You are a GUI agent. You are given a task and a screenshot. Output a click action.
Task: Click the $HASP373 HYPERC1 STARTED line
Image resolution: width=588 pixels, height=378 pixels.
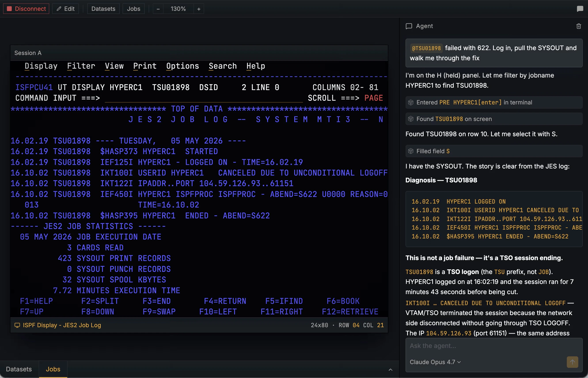(x=114, y=151)
